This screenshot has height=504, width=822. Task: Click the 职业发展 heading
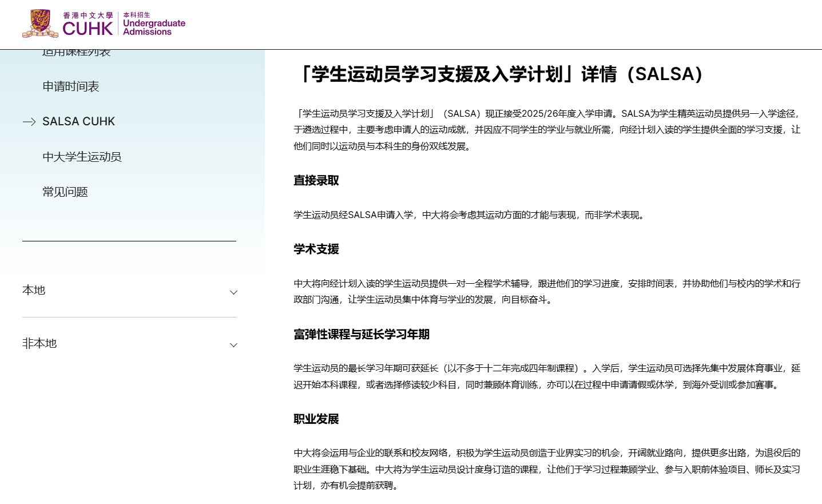click(x=316, y=419)
